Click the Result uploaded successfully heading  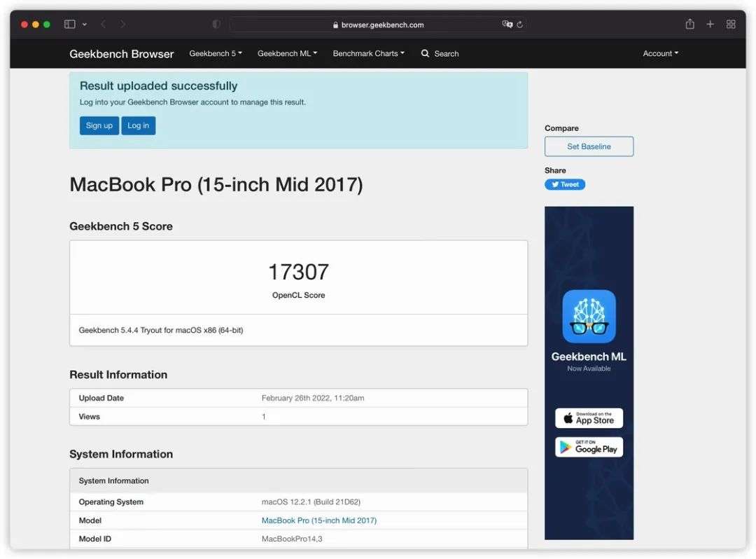159,86
